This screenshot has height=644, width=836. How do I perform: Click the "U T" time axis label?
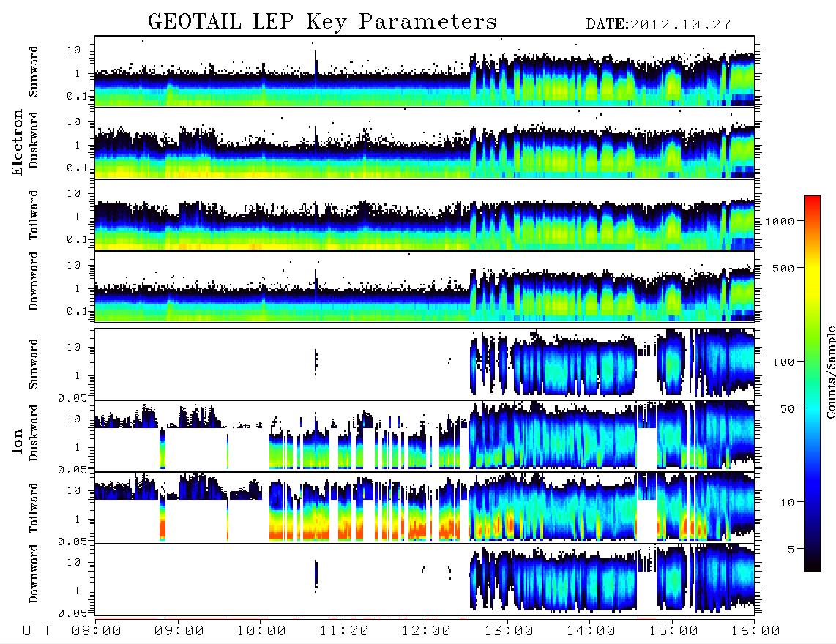click(x=37, y=632)
